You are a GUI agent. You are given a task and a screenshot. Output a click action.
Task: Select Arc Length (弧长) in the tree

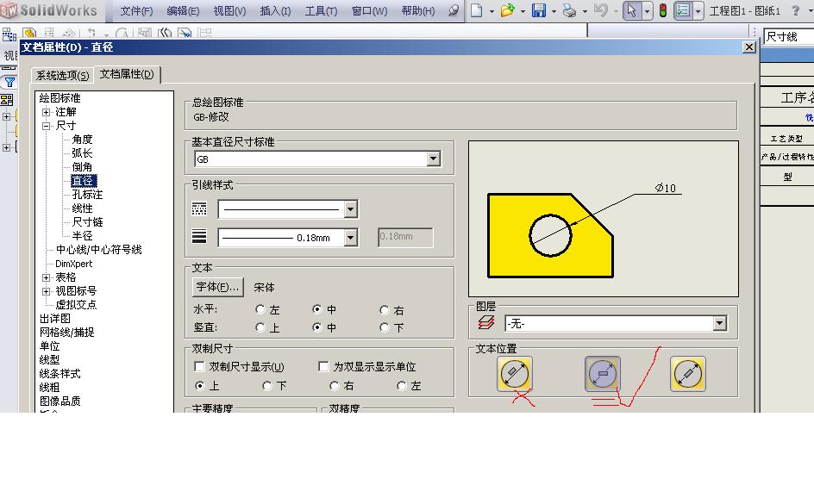click(x=82, y=153)
